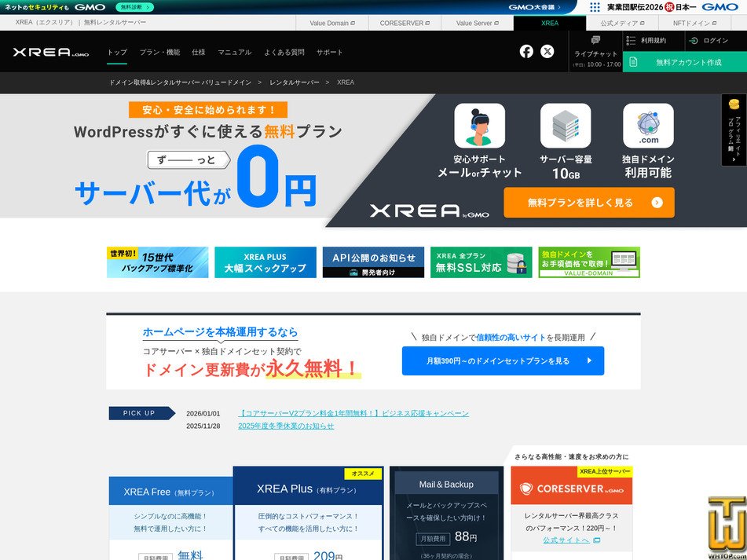
Task: Switch to the トップ navigation tab
Action: coord(116,53)
